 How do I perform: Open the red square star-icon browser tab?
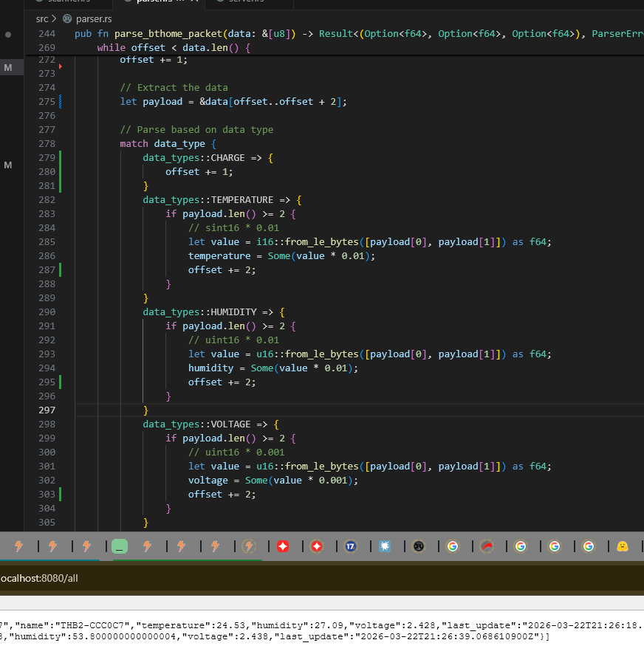283,546
